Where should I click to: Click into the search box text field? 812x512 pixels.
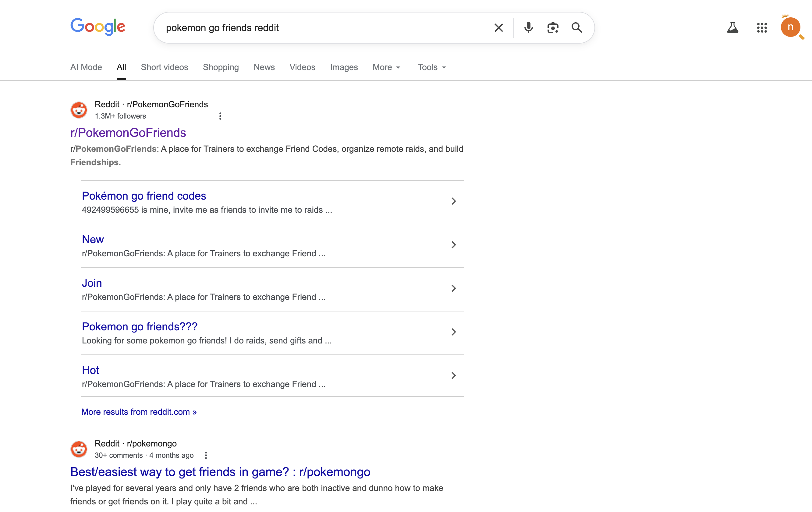[x=324, y=28]
